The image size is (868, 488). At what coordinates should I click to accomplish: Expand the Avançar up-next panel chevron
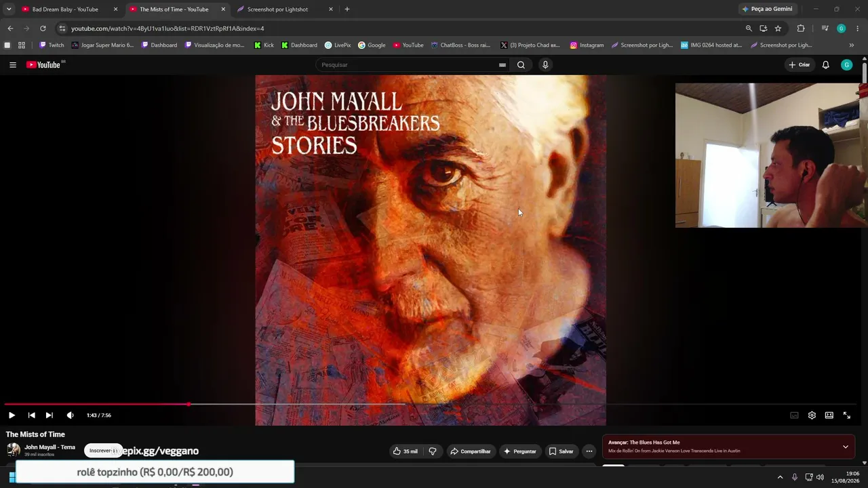[846, 447]
